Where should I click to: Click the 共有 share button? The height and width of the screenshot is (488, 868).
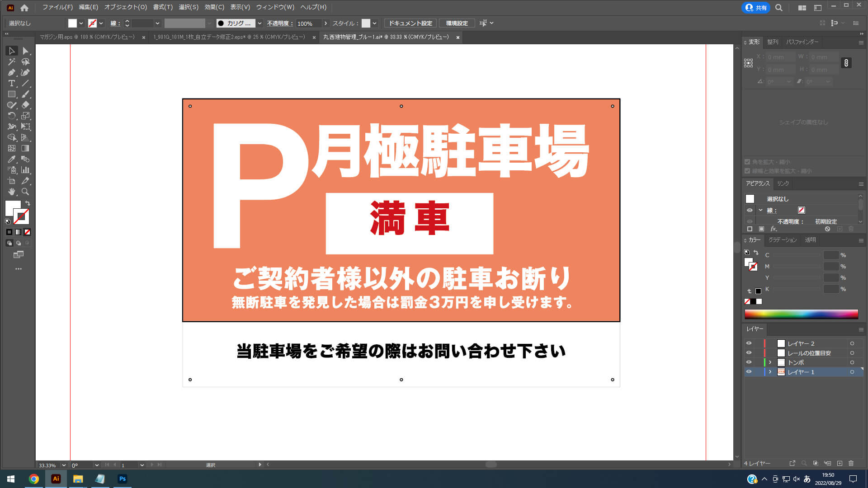click(756, 8)
